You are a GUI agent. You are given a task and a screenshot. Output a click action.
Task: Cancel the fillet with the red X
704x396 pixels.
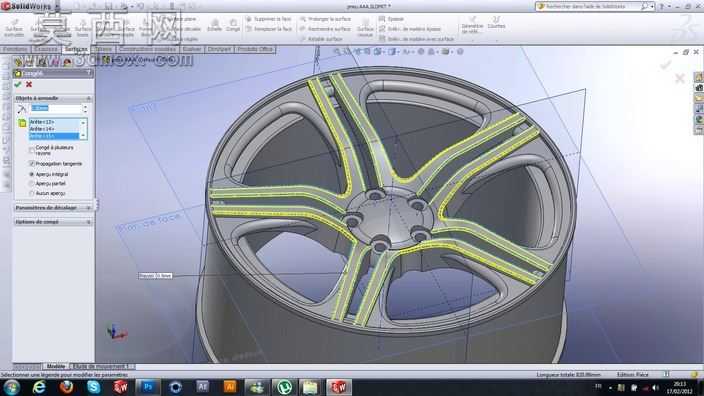coord(29,84)
